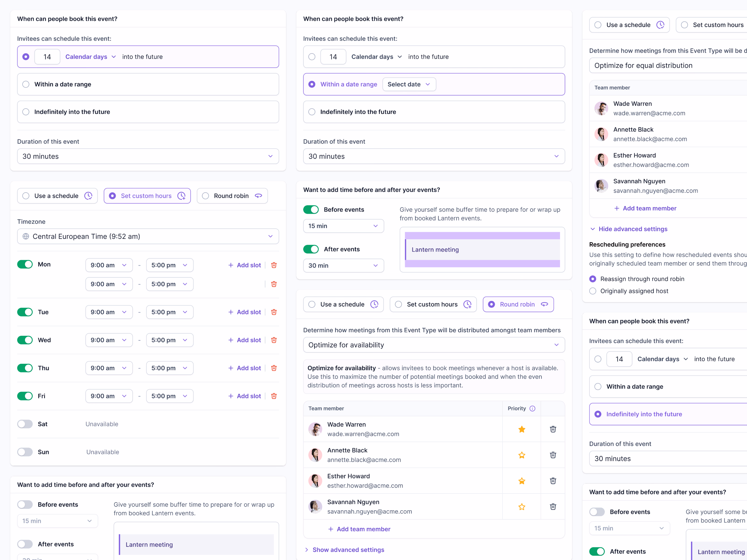Select Set custom hours tab in middle panel
Image resolution: width=747 pixels, height=560 pixels.
(x=433, y=304)
